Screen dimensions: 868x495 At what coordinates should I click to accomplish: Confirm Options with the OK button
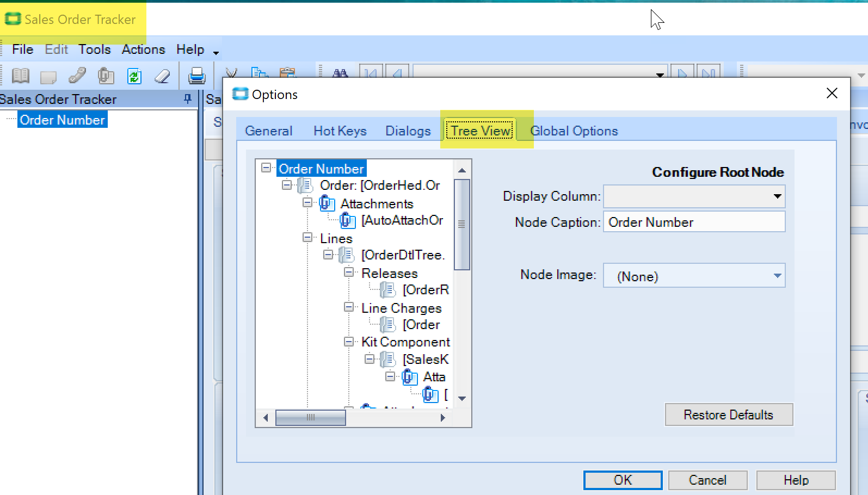(x=623, y=480)
